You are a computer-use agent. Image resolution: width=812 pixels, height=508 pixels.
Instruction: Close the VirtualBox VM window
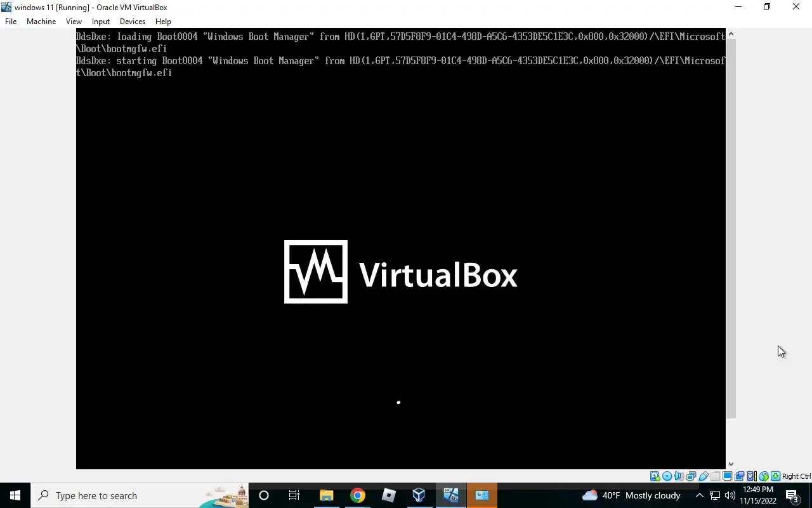[796, 7]
